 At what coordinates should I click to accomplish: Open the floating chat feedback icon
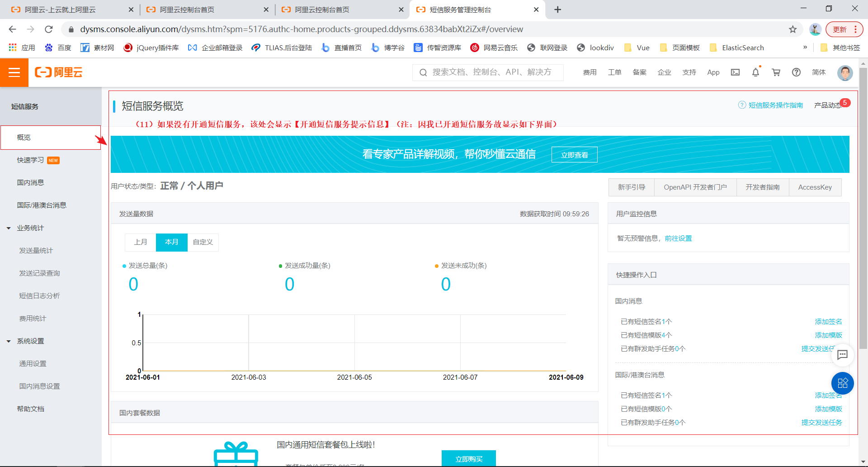(x=842, y=355)
